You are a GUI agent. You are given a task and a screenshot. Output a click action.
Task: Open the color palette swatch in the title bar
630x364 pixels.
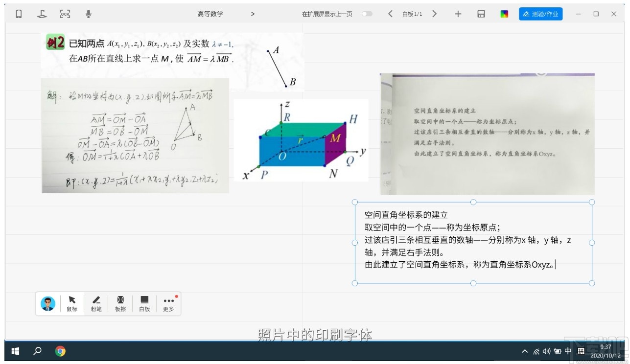[x=505, y=14]
